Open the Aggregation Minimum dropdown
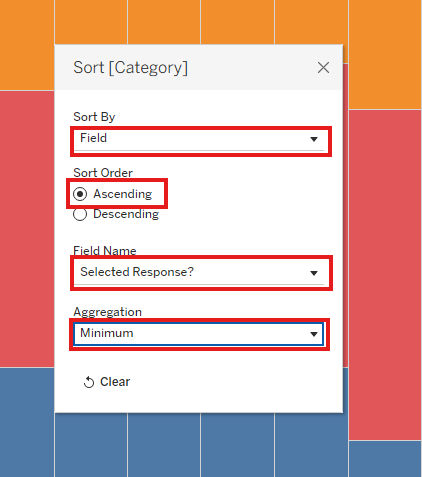Screen dimensions: 422x477 tap(199, 334)
